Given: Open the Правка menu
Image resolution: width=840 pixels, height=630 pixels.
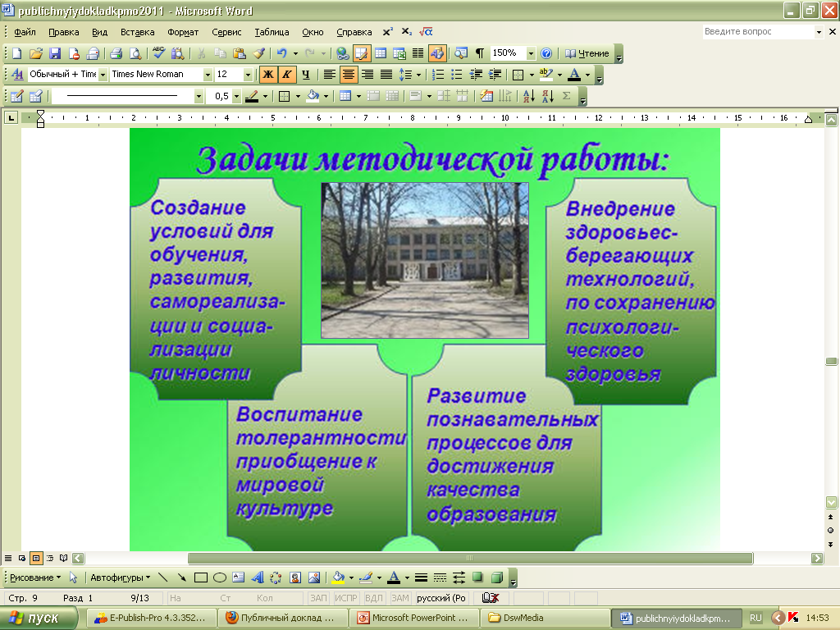Looking at the screenshot, I should [64, 32].
